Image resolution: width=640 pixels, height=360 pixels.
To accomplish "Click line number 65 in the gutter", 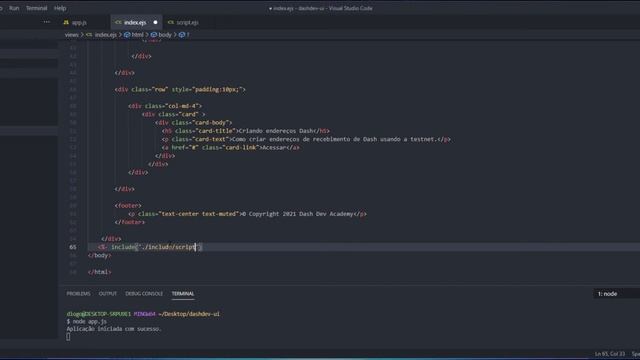I will coord(73,247).
